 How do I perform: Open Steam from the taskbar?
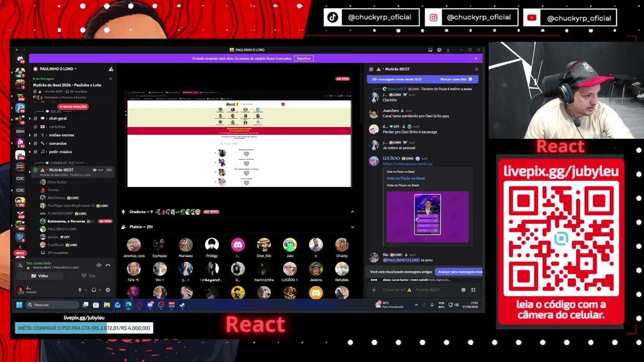(x=182, y=305)
